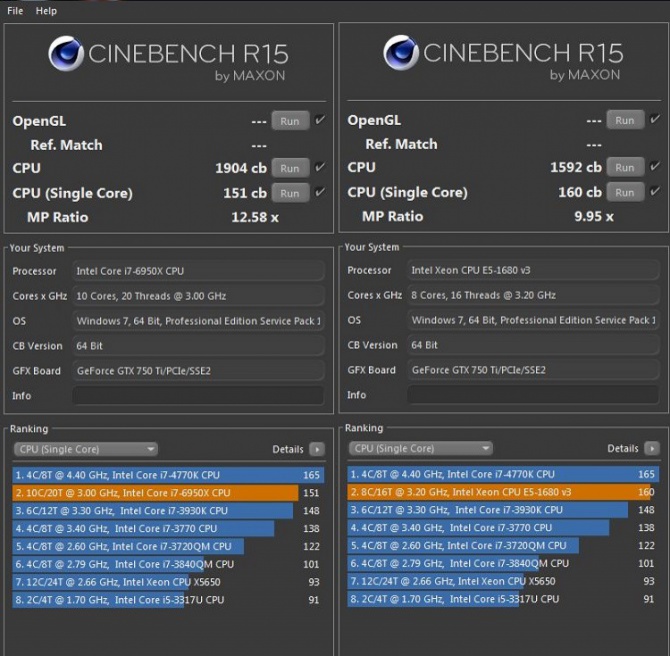Select i5-3317U ranking row in left window
This screenshot has width=670, height=656.
168,600
